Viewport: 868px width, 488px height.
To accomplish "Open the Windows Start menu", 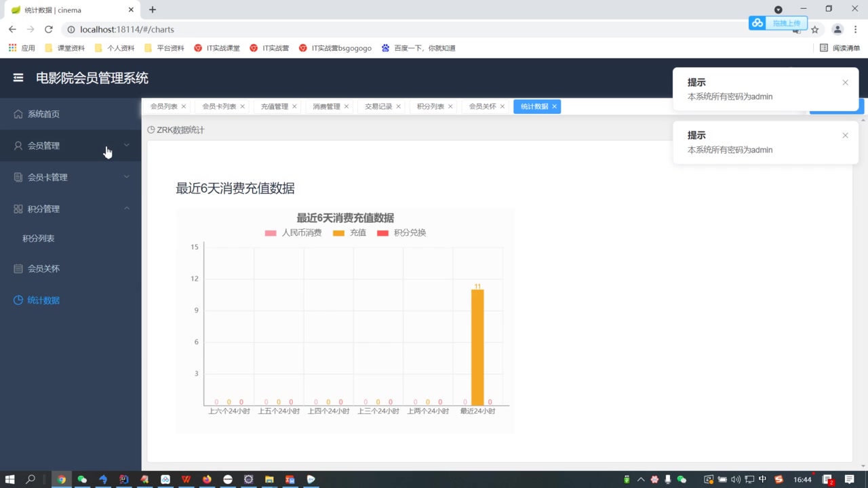I will 10,479.
